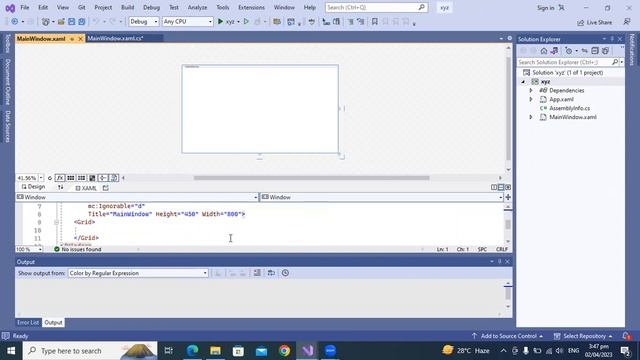Toggle show snap grid in designer
640x360 pixels.
coord(71,178)
